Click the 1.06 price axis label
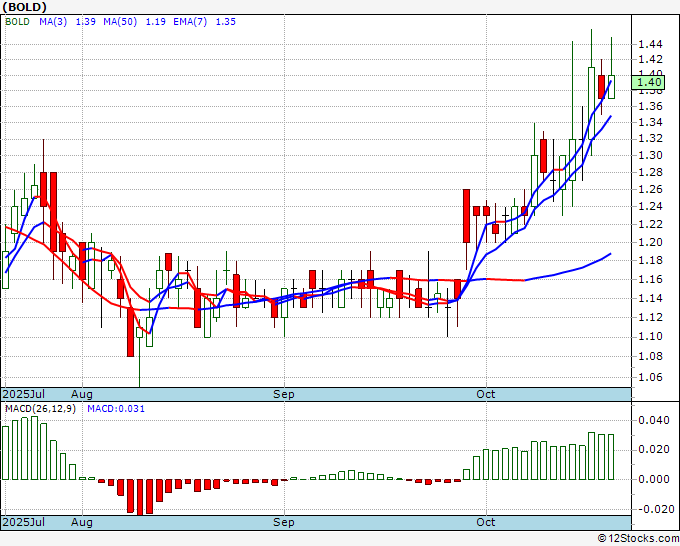 tap(650, 377)
